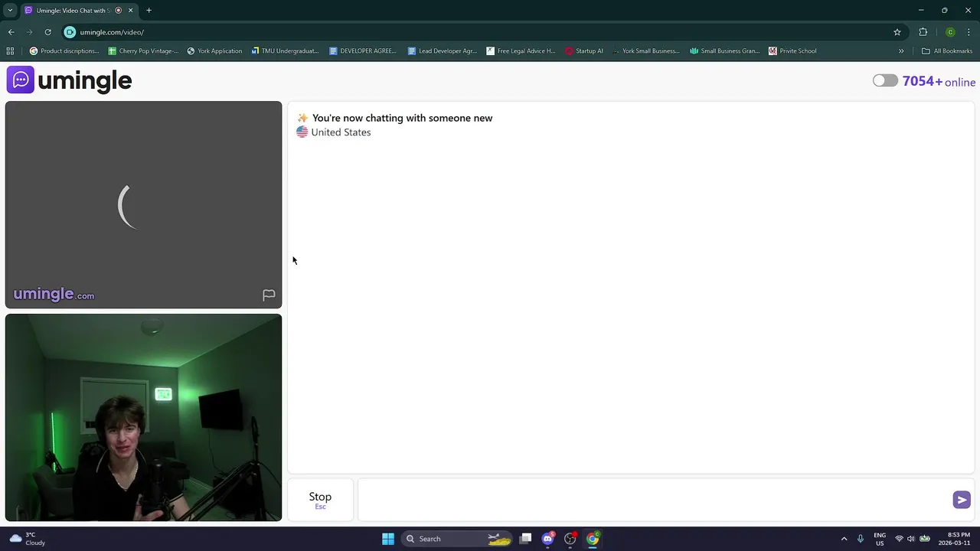
Task: Open the DEVELOPER AGREE bookmark
Action: [x=362, y=51]
